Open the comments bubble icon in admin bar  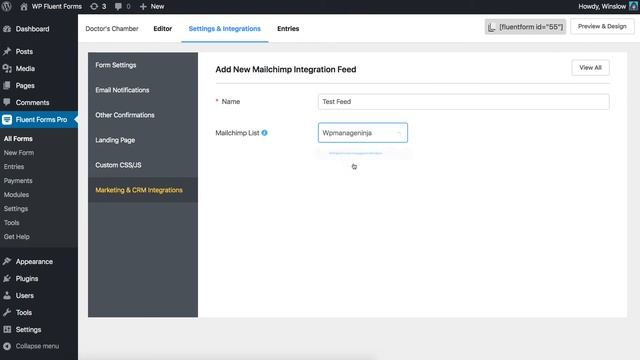click(x=118, y=7)
